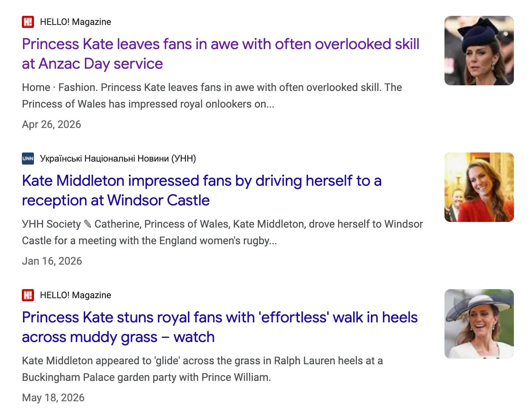Image resolution: width=532 pixels, height=419 pixels.
Task: Click the pencil icon after 'УНН Society'
Action: coord(88,224)
